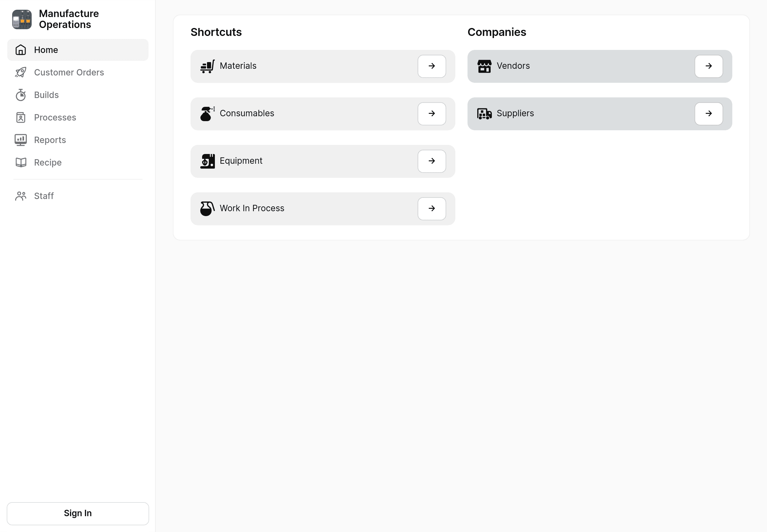The height and width of the screenshot is (532, 767).
Task: Open Suppliers via arrow button
Action: pyautogui.click(x=709, y=114)
